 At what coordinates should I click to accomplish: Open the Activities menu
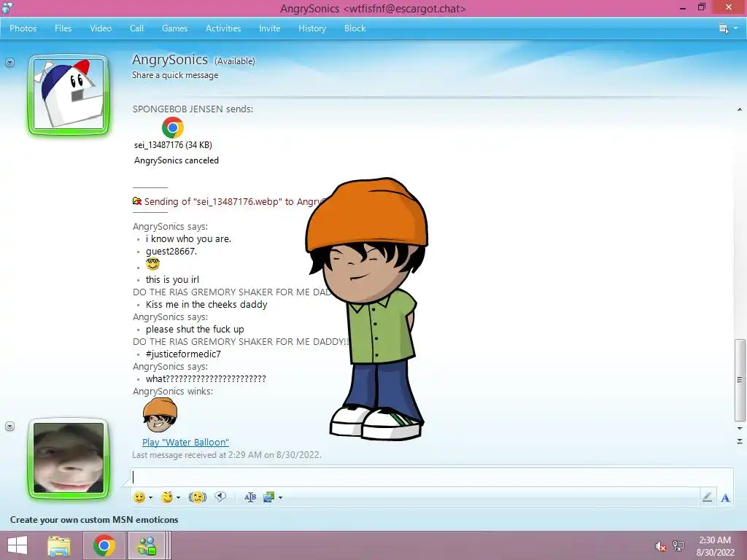(x=223, y=28)
